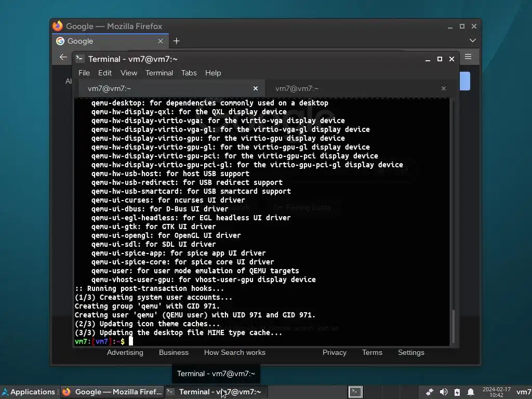Click the 'qemu-desktop: for dependencies' line

210,103
